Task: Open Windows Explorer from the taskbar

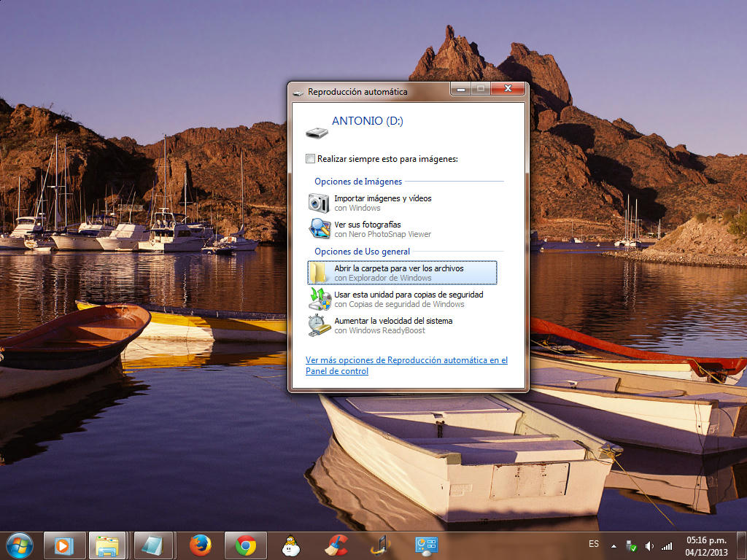Action: click(108, 545)
